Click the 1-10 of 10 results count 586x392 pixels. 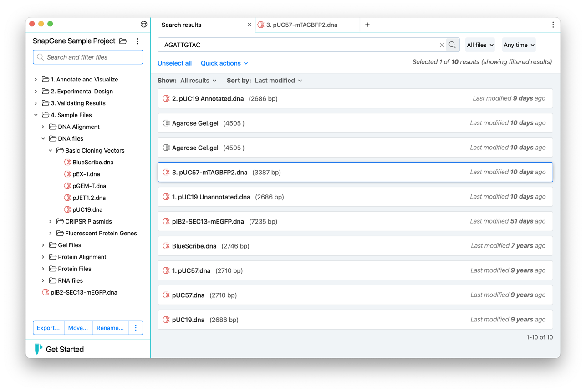coord(540,337)
